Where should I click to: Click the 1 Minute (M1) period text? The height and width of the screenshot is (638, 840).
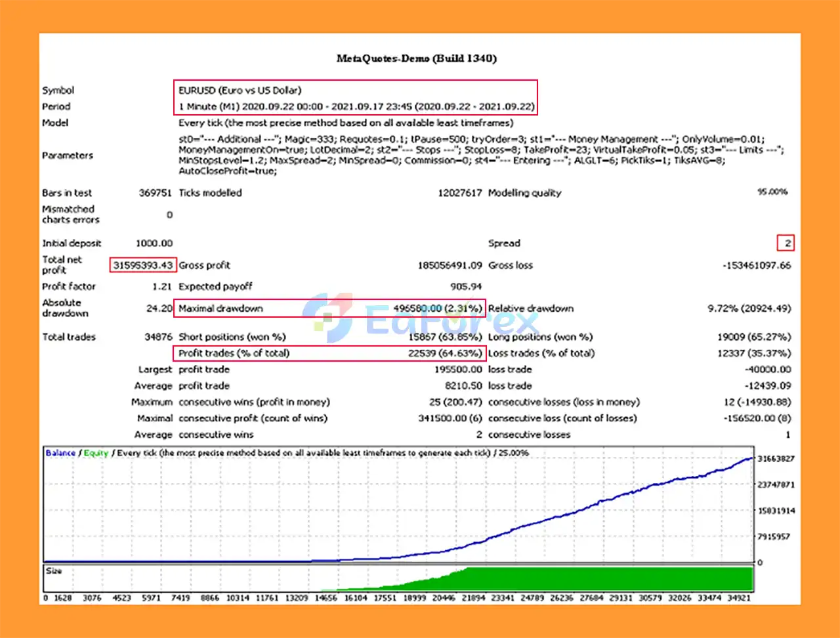(210, 106)
